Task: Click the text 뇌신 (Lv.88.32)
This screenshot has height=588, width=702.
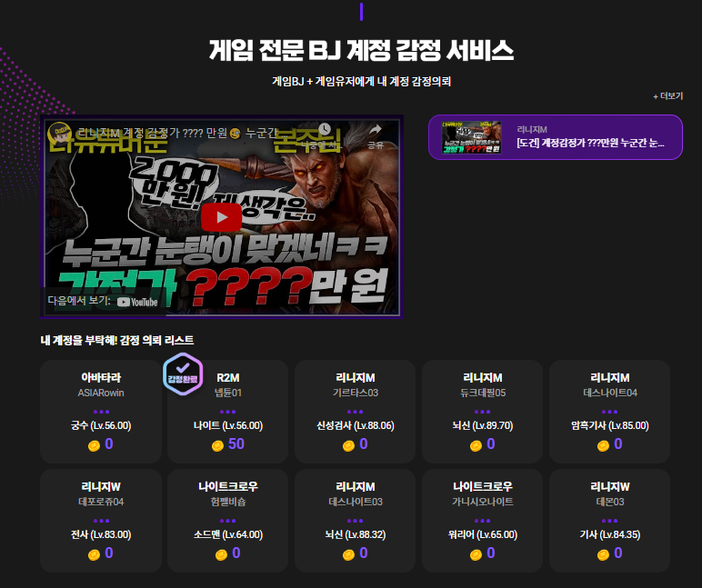Action: 355,534
